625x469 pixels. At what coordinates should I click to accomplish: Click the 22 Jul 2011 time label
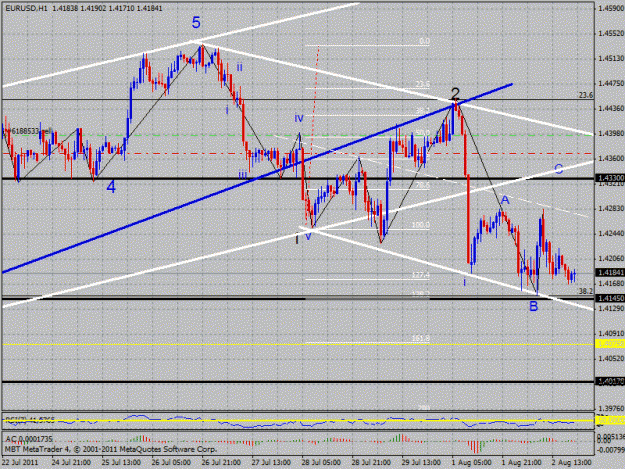pyautogui.click(x=20, y=463)
